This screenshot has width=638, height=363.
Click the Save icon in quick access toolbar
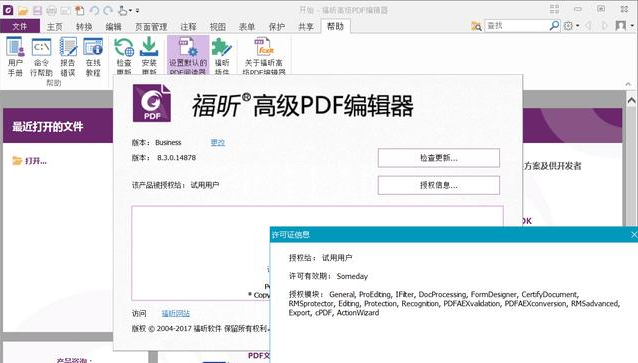(37, 10)
